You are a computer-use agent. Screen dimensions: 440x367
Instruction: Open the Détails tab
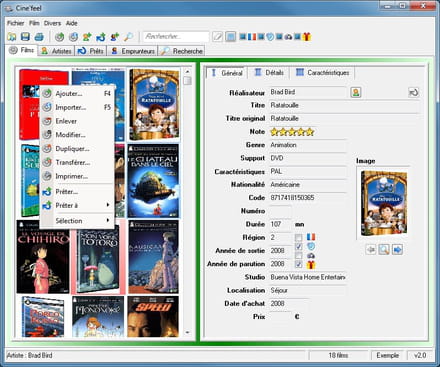coord(269,72)
